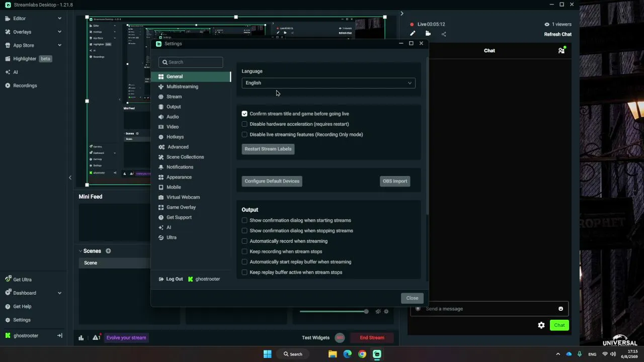Viewport: 644px width, 362px height.
Task: Uncheck Confirm stream title and game before going live
Action: pos(245,114)
